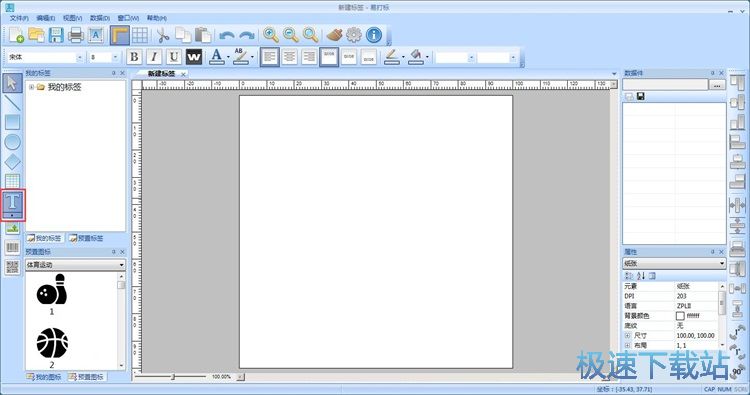Open the 文件 menu

[x=19, y=18]
